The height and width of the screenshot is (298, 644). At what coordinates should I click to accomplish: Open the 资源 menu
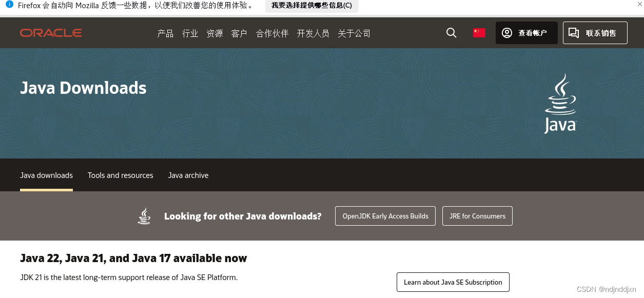click(214, 33)
